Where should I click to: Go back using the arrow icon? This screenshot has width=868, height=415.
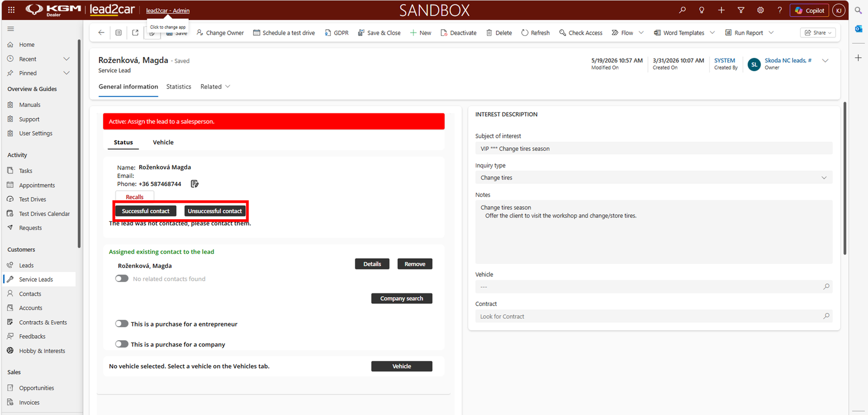[x=101, y=33]
